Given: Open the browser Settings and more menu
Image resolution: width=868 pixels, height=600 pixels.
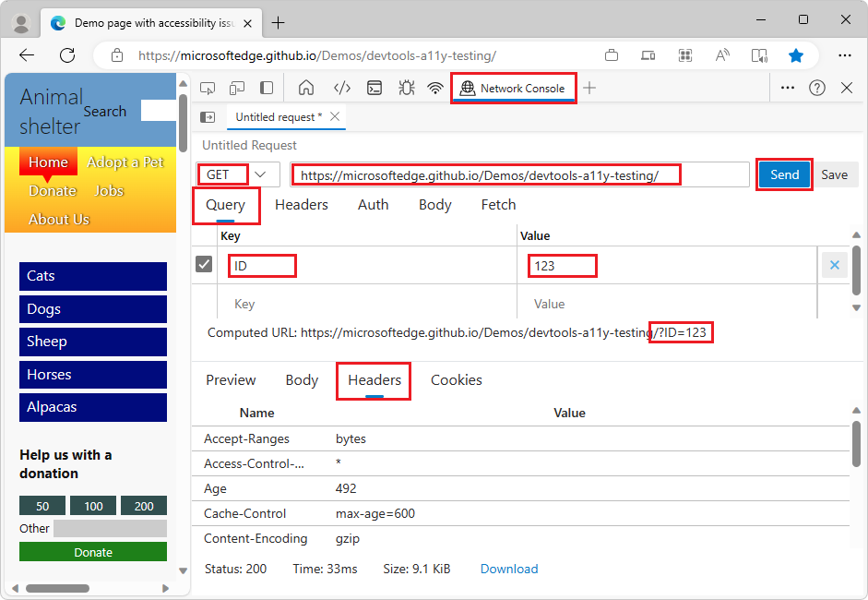Looking at the screenshot, I should tap(844, 55).
